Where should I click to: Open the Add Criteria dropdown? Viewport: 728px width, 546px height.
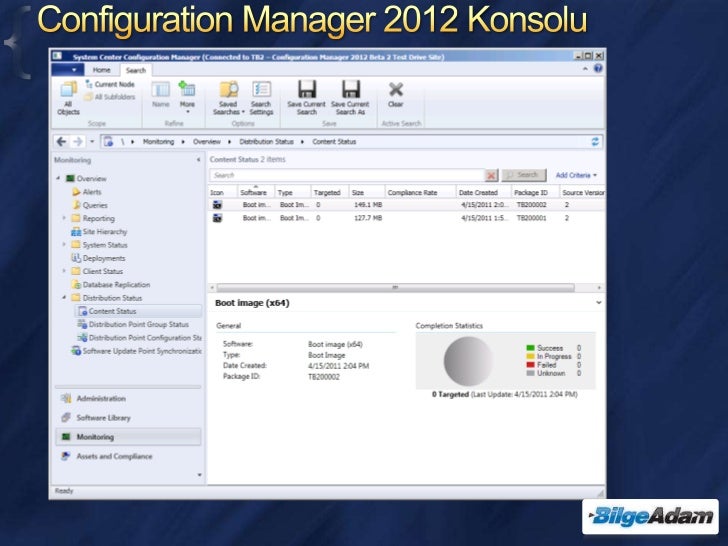[x=576, y=175]
